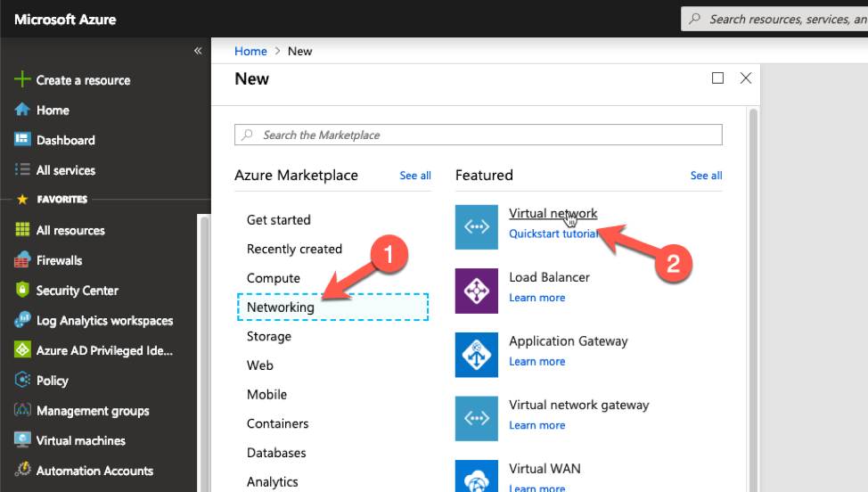The width and height of the screenshot is (868, 492).
Task: Select Storage category
Action: (x=268, y=336)
